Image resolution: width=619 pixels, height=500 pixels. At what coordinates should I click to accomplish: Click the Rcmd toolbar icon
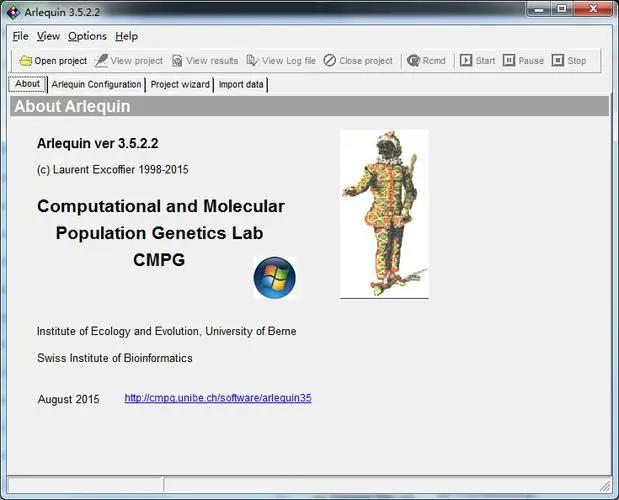click(x=413, y=61)
